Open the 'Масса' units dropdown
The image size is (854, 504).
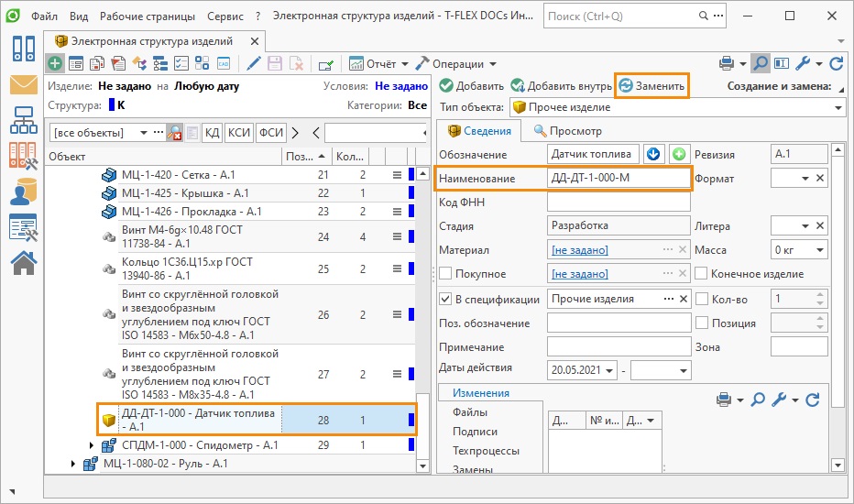[819, 250]
